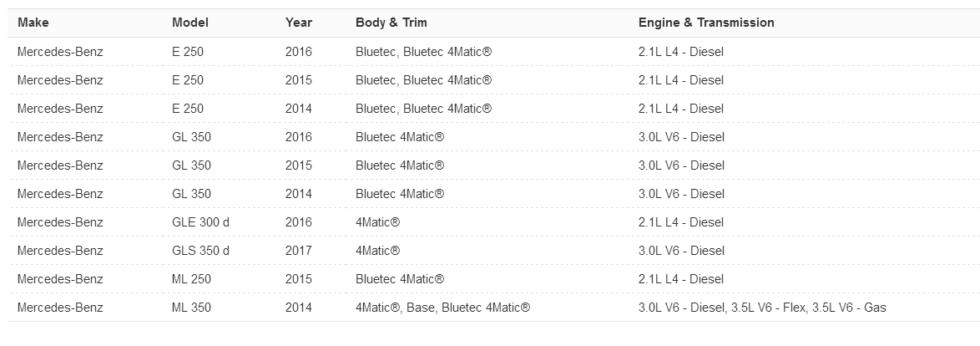This screenshot has width=980, height=346.
Task: Click the 4Matic®, Base, Bluetec 4Matic® trim cell
Action: point(442,308)
